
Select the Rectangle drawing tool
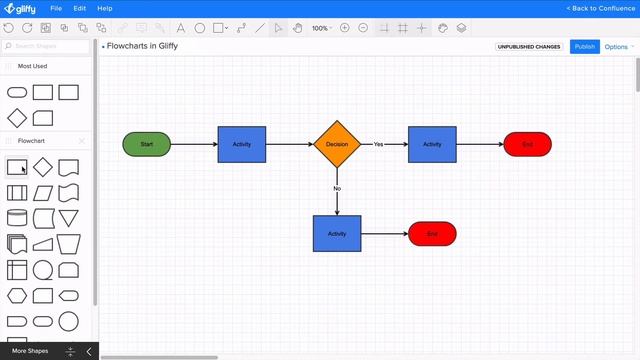point(218,28)
